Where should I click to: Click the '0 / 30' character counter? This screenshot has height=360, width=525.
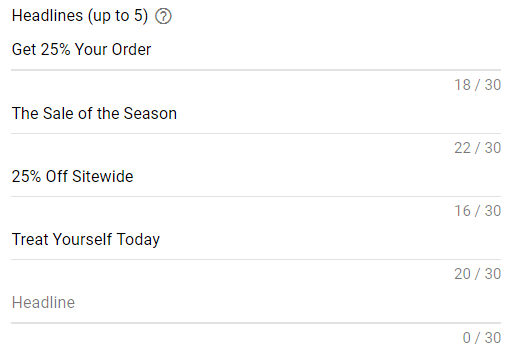point(482,338)
